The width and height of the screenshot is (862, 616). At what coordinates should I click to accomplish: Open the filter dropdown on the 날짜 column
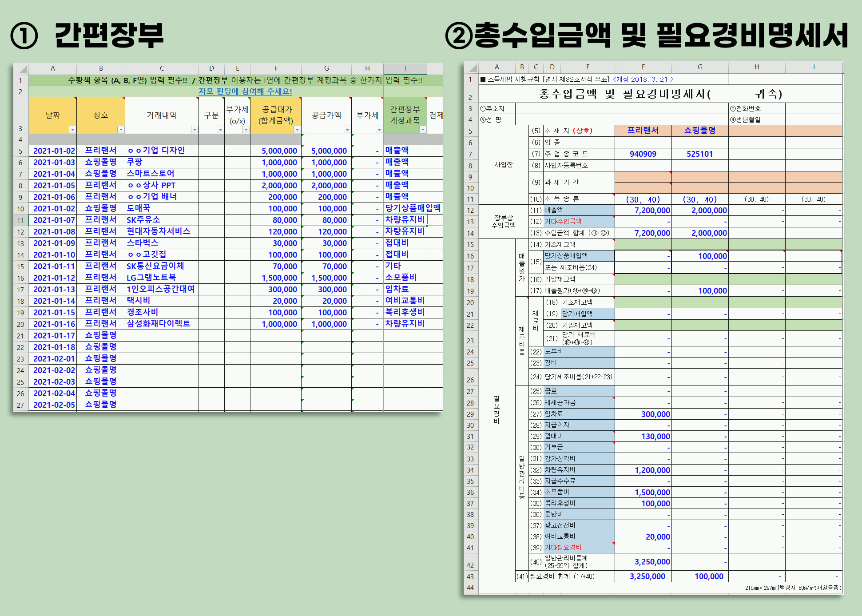coord(72,130)
